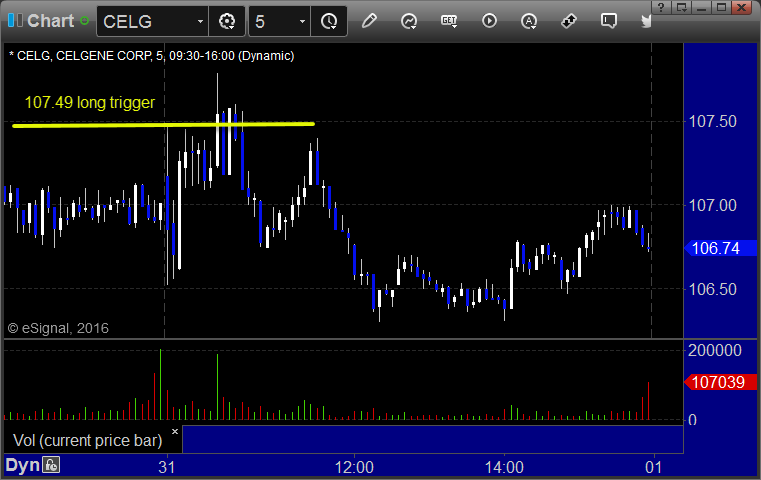Screen dimensions: 761x480
Task: Click the 107039 volume marker
Action: (720, 382)
